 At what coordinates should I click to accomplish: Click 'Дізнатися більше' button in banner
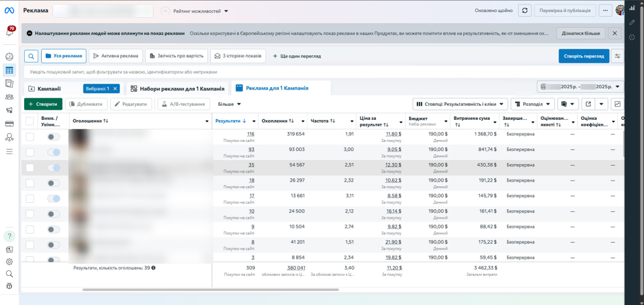pyautogui.click(x=581, y=33)
